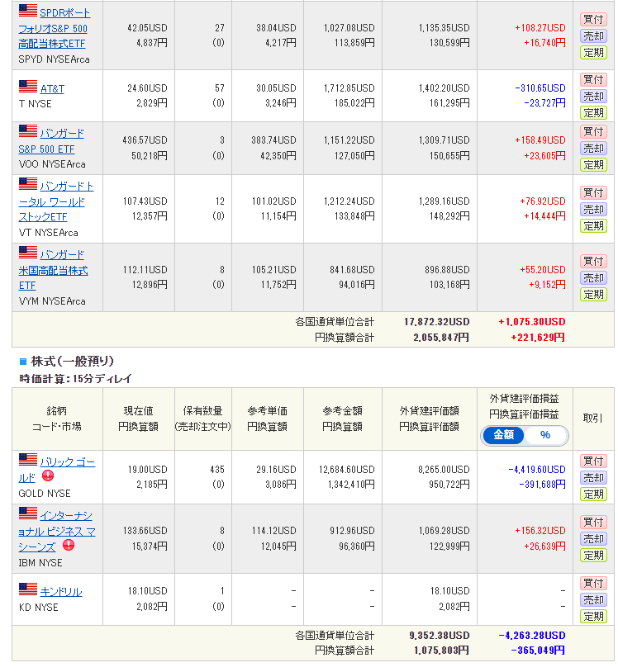Open キンドリル stock link

(x=61, y=592)
